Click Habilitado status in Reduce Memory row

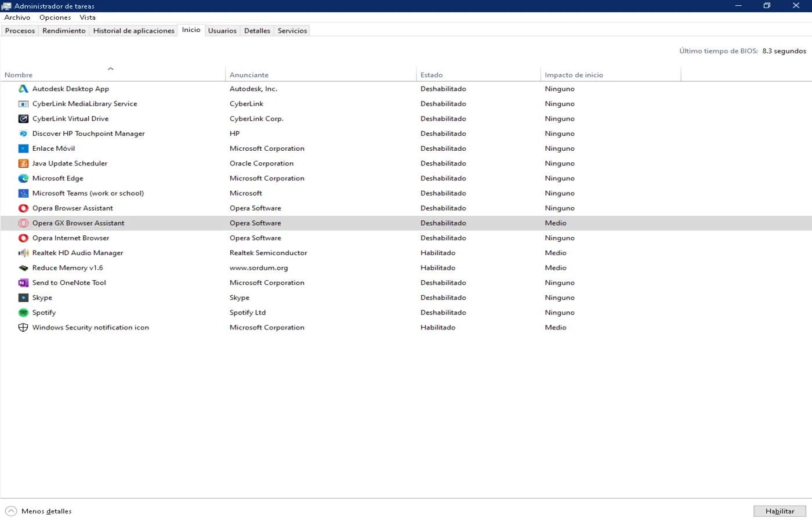click(438, 268)
